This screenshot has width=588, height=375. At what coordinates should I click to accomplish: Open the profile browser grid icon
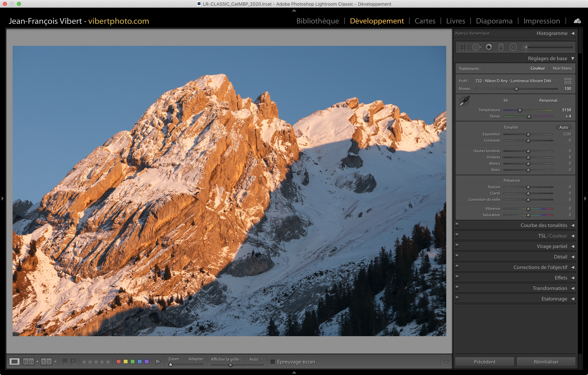click(568, 81)
